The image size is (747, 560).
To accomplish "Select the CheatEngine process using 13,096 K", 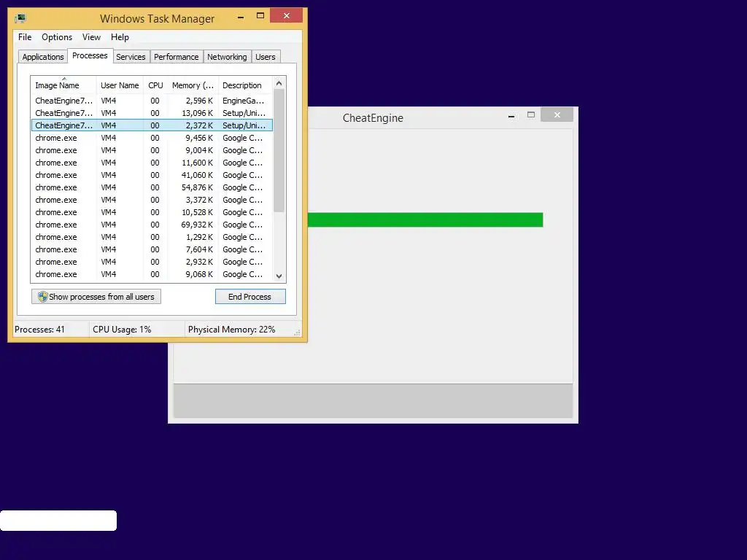I will click(x=152, y=113).
